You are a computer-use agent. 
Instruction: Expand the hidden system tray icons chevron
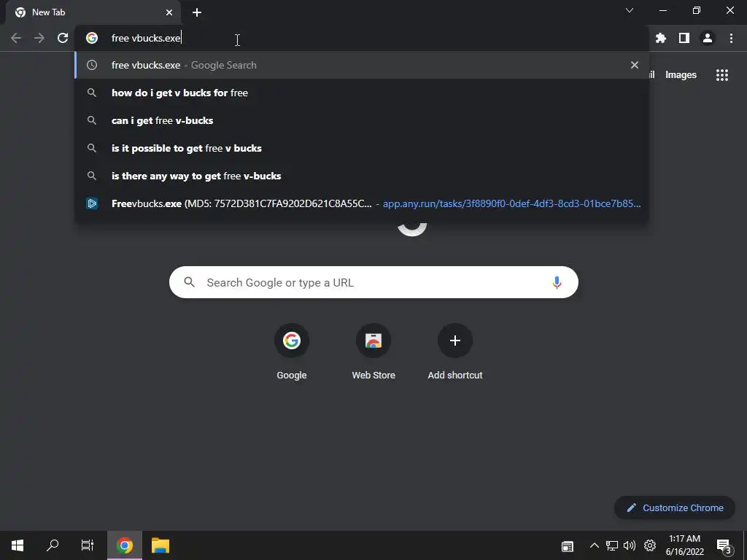click(x=594, y=545)
